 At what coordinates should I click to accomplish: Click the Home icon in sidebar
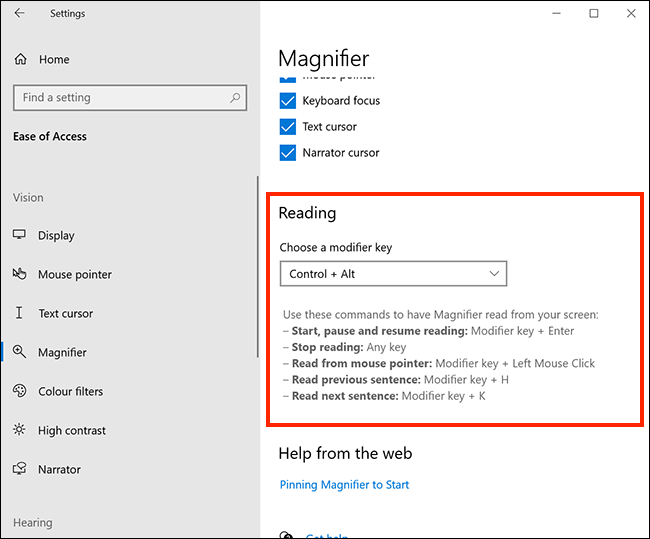[20, 60]
